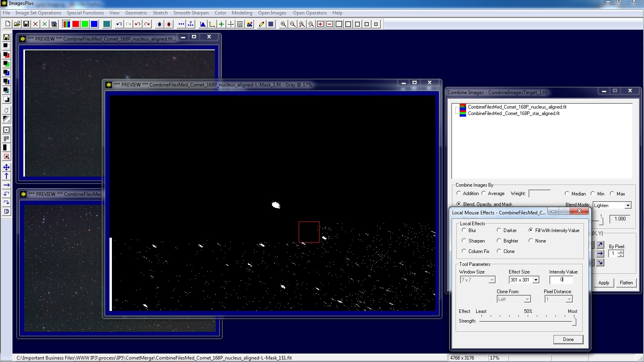
Task: Select the Column Fix effect
Action: click(x=475, y=251)
